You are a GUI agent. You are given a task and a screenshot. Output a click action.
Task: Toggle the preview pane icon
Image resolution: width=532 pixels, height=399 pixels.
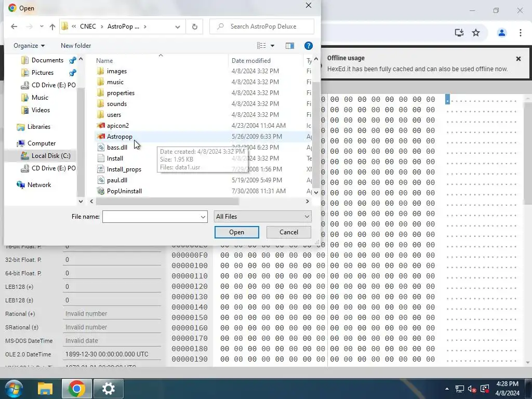click(x=290, y=46)
